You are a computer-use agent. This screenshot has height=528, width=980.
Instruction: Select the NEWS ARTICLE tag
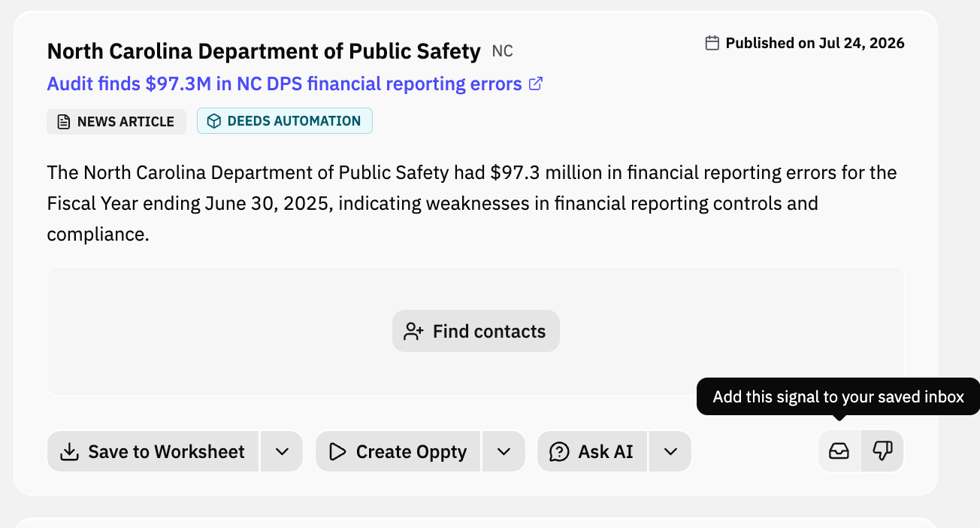tap(116, 121)
